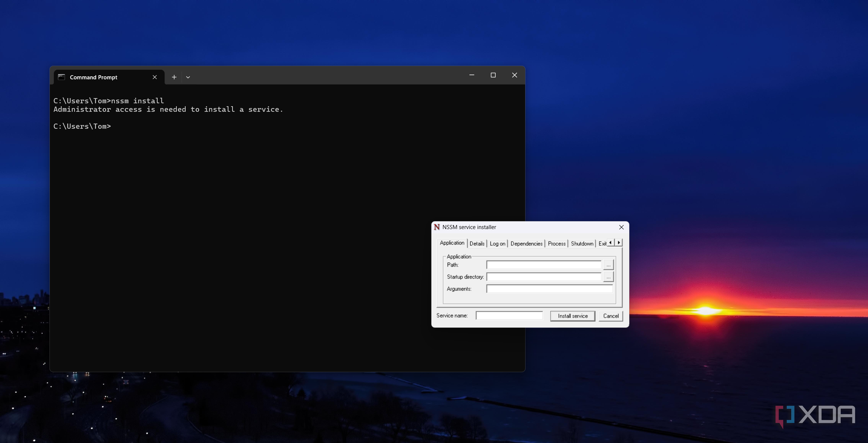Maximize the Command Prompt window

pos(493,75)
